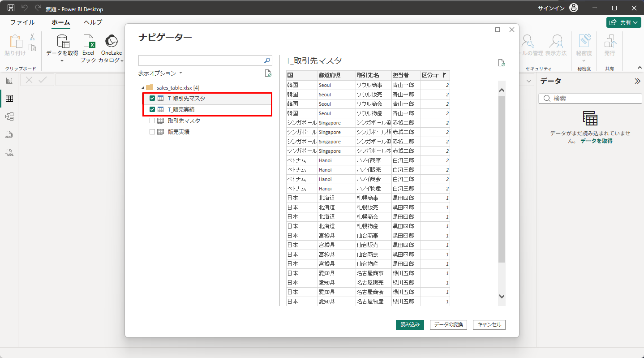Image resolution: width=644 pixels, height=358 pixels.
Task: Click the Excel ブック icon
Action: [89, 42]
